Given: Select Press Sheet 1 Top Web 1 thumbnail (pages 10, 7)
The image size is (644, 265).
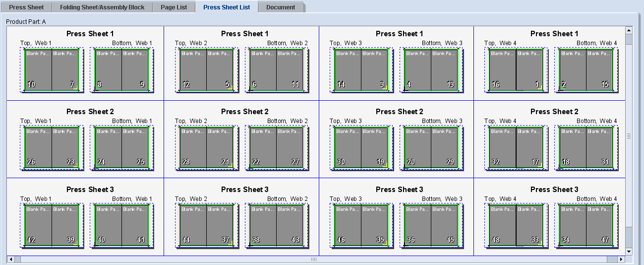Looking at the screenshot, I should [52, 70].
